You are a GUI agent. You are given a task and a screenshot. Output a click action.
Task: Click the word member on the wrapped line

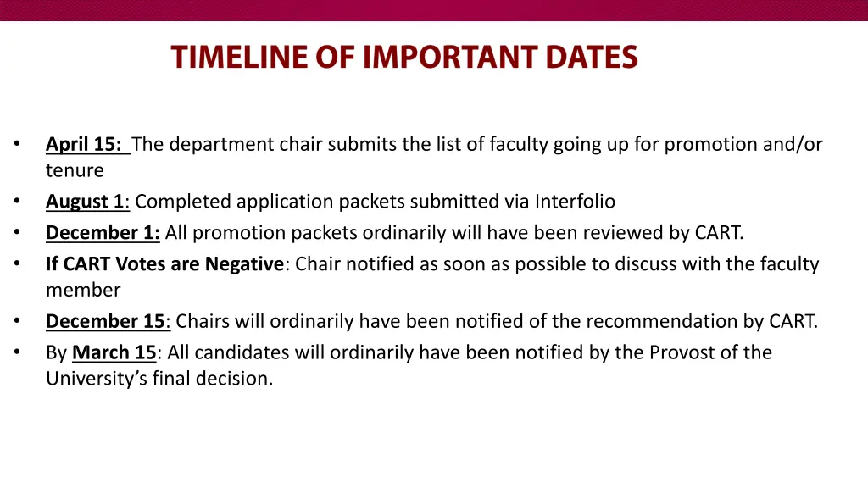83,290
